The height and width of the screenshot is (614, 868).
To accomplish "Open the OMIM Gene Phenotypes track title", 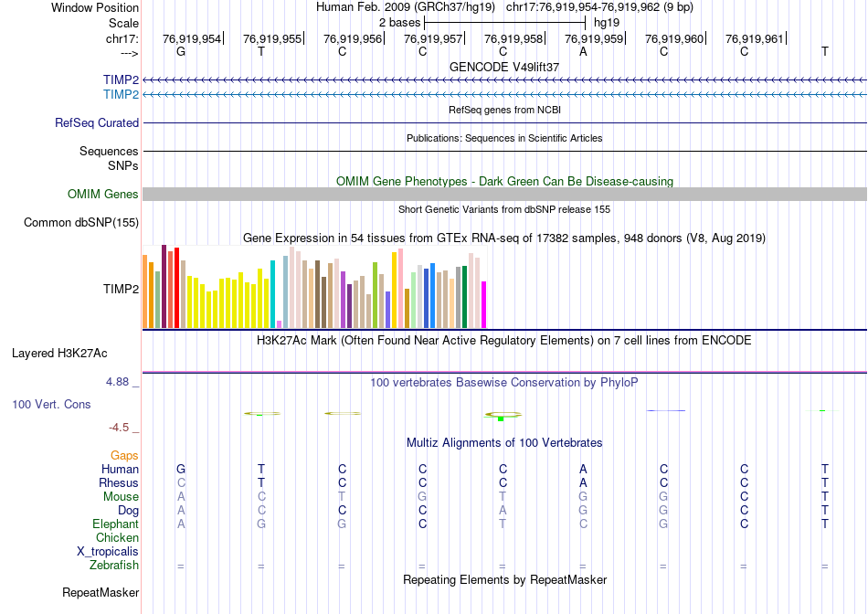I will [x=504, y=181].
